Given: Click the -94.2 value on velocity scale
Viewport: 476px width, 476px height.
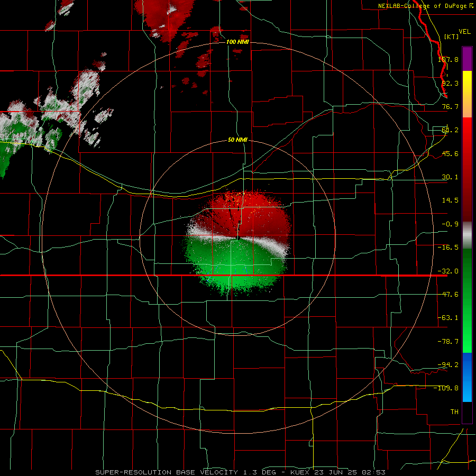Looking at the screenshot, I should pos(448,364).
